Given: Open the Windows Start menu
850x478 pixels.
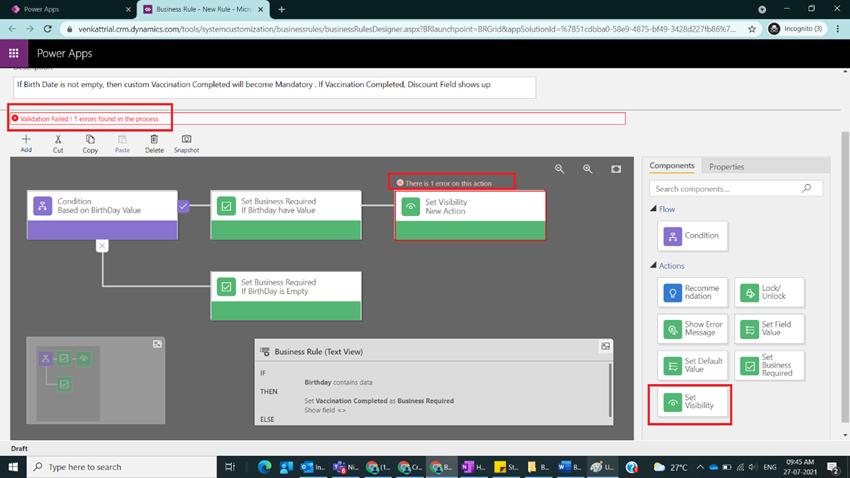Looking at the screenshot, I should 13,467.
